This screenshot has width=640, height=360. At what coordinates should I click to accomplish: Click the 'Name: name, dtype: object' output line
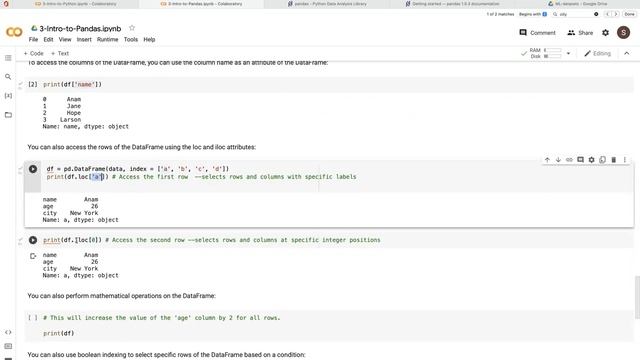[85, 127]
